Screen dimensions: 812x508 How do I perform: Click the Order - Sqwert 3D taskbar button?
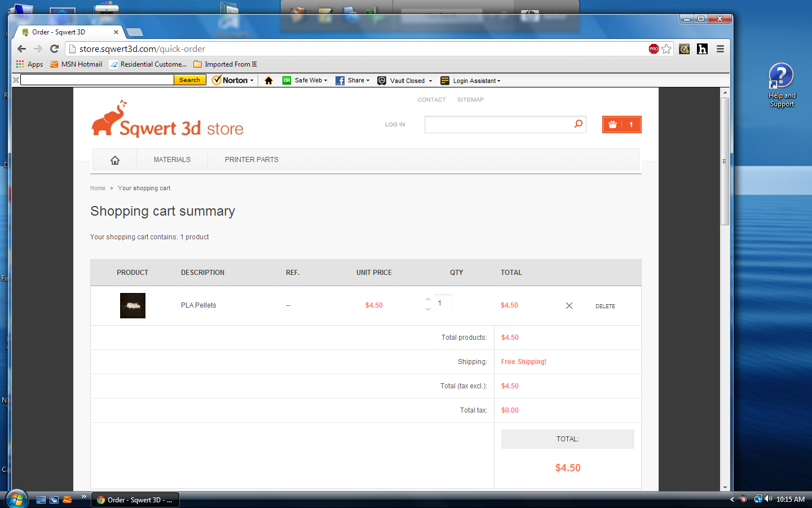[135, 500]
